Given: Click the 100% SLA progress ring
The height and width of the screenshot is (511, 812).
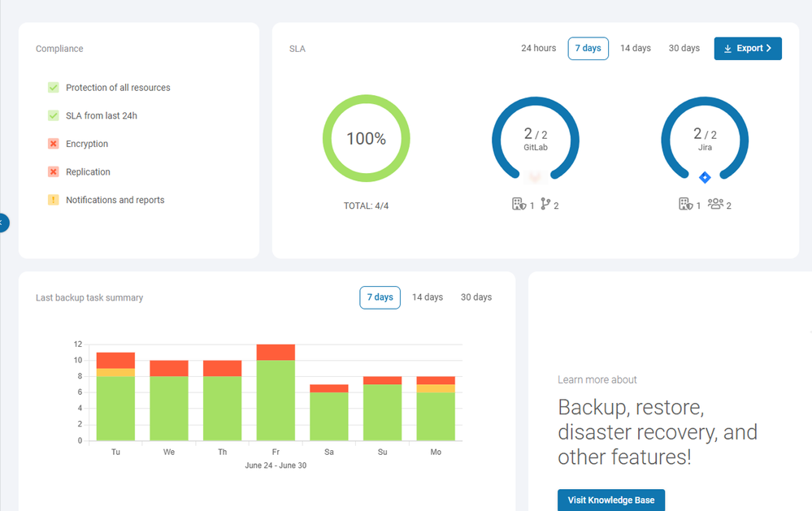Looking at the screenshot, I should pos(366,138).
